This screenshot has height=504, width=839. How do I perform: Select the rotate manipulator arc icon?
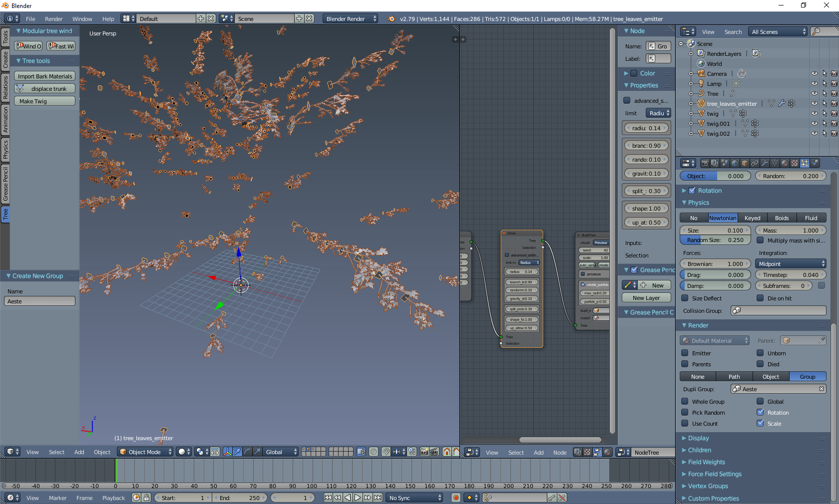coord(248,452)
